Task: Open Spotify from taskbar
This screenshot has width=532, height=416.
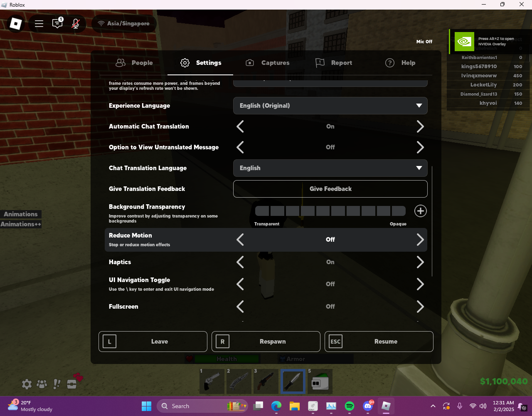Action: click(x=350, y=406)
